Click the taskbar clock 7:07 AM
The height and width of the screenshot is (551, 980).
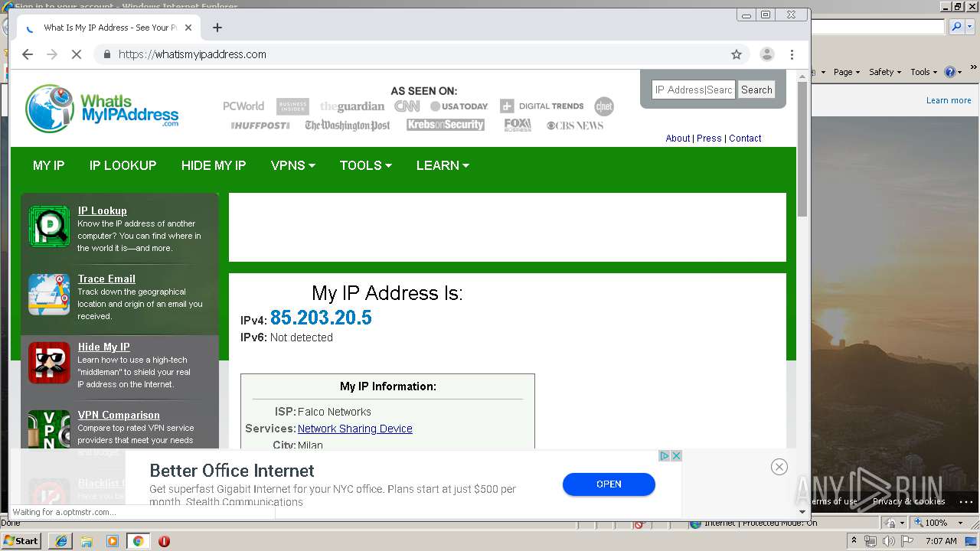tap(941, 541)
